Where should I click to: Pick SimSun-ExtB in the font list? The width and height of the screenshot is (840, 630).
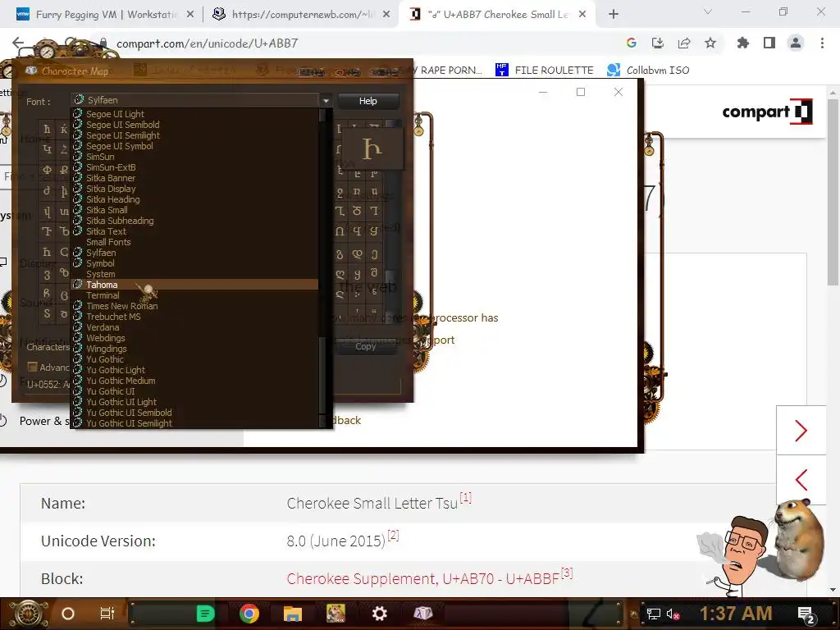point(195,167)
